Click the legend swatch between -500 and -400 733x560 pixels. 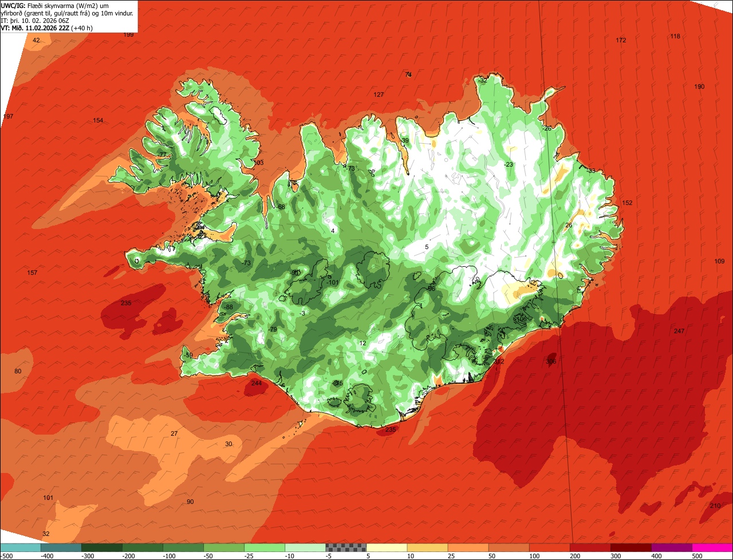tap(21, 547)
